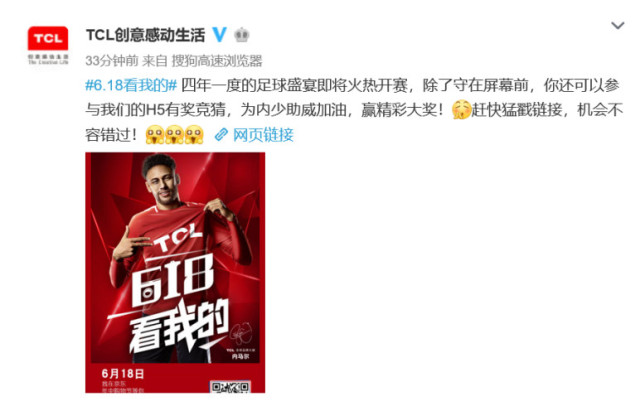
Task: Click the 搜狗高速浏览器 source link
Action: [217, 61]
